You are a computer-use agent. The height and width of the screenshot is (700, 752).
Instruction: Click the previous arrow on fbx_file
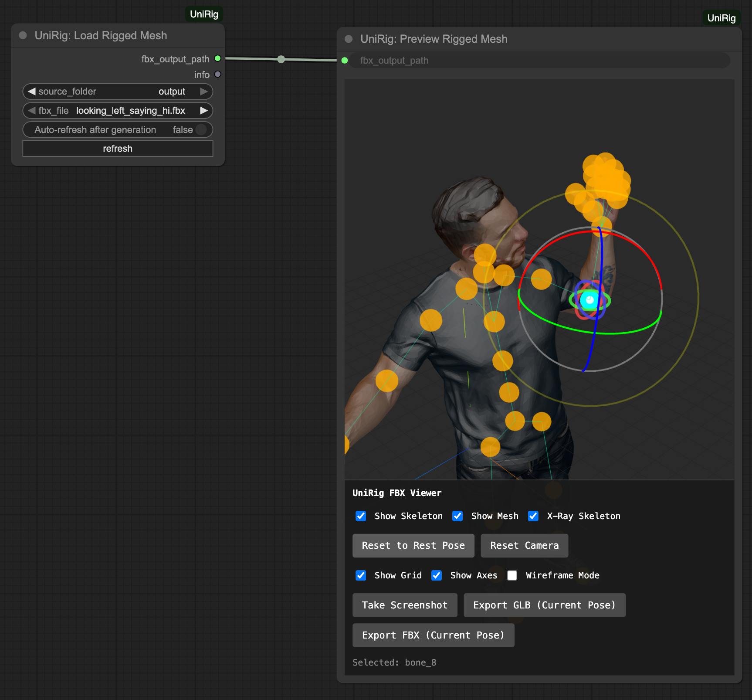(x=31, y=111)
